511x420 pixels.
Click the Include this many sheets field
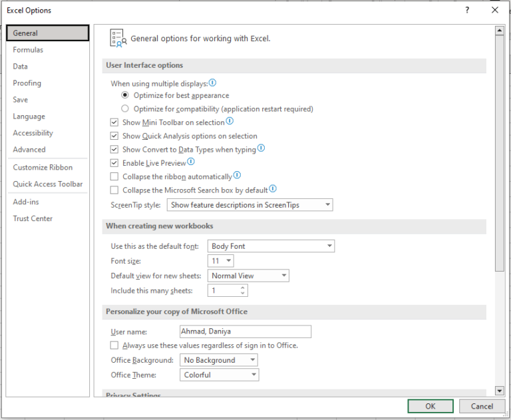pyautogui.click(x=228, y=290)
